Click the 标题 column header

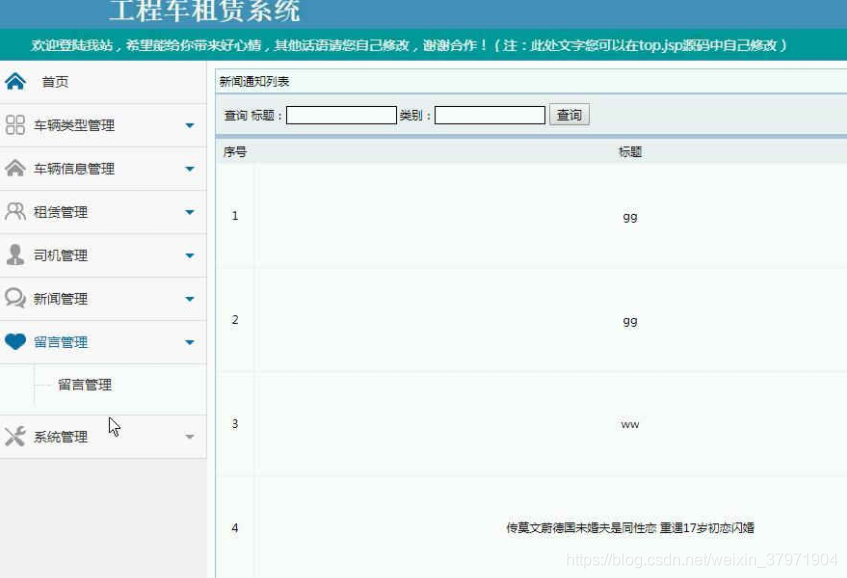(x=630, y=152)
